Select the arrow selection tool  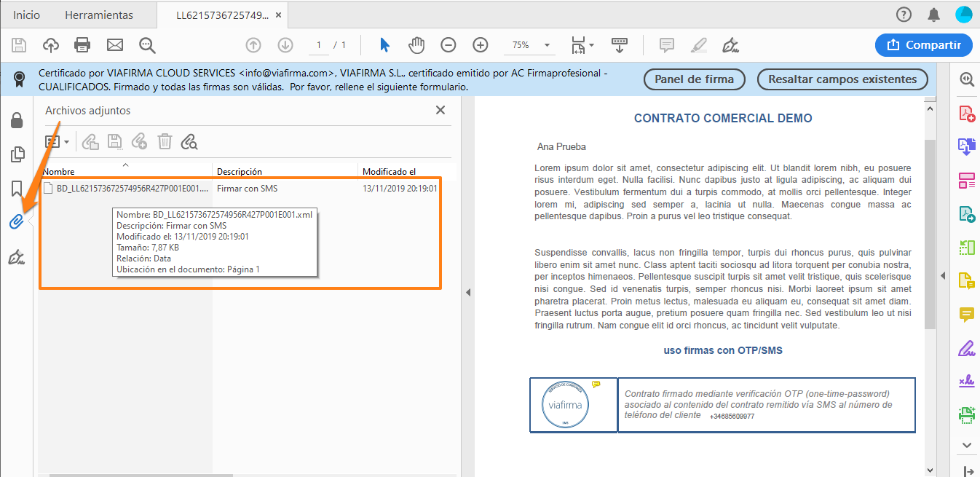click(x=385, y=45)
